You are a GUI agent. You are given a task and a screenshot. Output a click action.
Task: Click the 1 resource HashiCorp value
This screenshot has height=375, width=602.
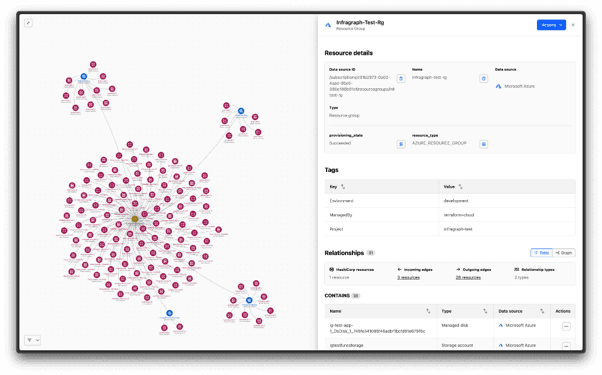coord(339,277)
